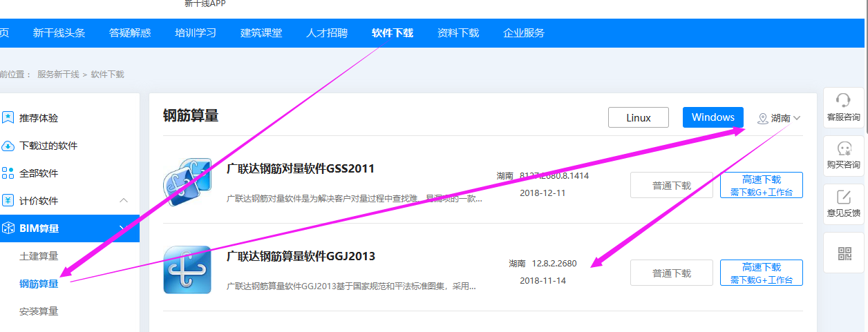Viewport: 868px width, 332px height.
Task: Open the 广联达钢筋算量软件GGJ2013 title
Action: (x=301, y=256)
